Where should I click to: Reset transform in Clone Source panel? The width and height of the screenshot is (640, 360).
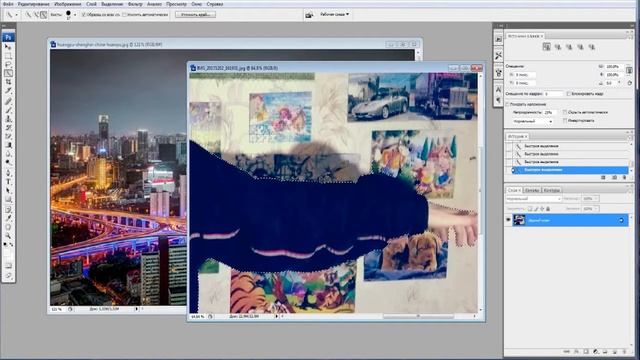(630, 83)
